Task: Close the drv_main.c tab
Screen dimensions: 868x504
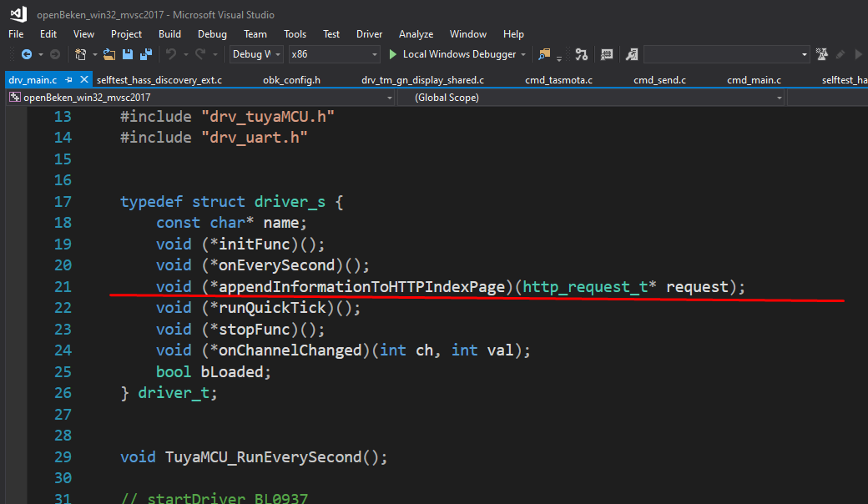Action: (84, 79)
